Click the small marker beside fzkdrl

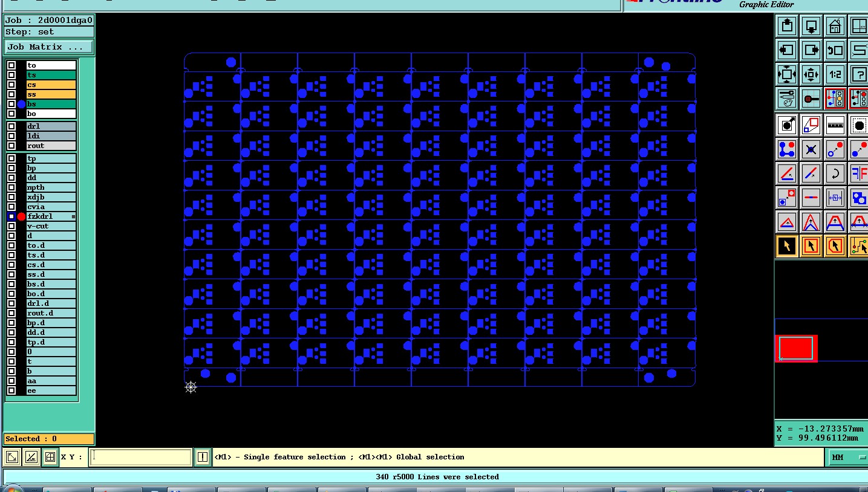pos(74,216)
